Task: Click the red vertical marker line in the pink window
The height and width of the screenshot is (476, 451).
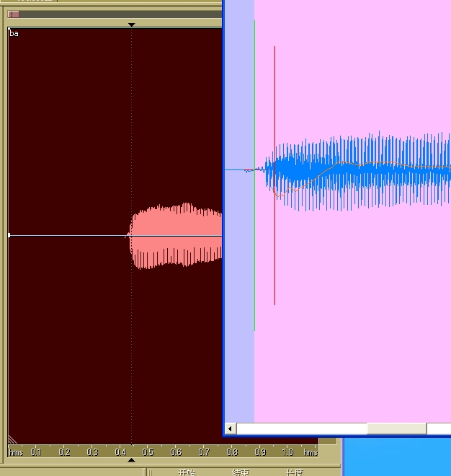Action: (274, 175)
